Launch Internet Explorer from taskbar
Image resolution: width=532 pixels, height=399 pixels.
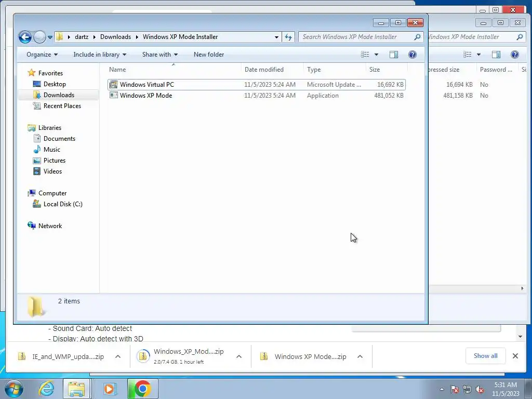[46, 389]
